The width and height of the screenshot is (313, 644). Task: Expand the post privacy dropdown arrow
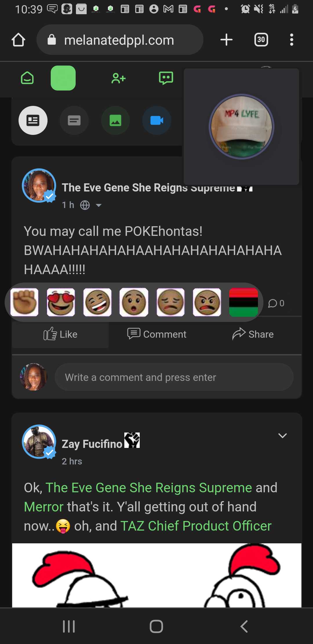click(x=99, y=205)
